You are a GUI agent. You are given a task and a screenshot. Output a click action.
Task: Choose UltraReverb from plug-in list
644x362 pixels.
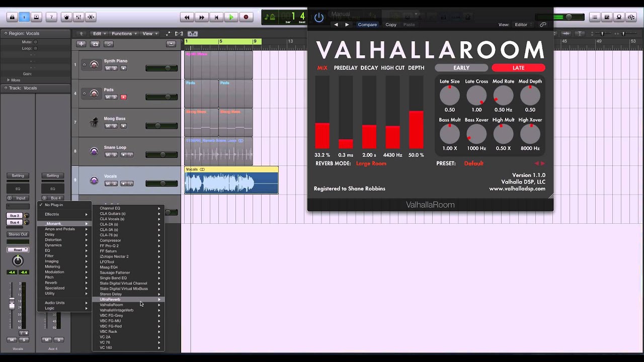click(128, 299)
